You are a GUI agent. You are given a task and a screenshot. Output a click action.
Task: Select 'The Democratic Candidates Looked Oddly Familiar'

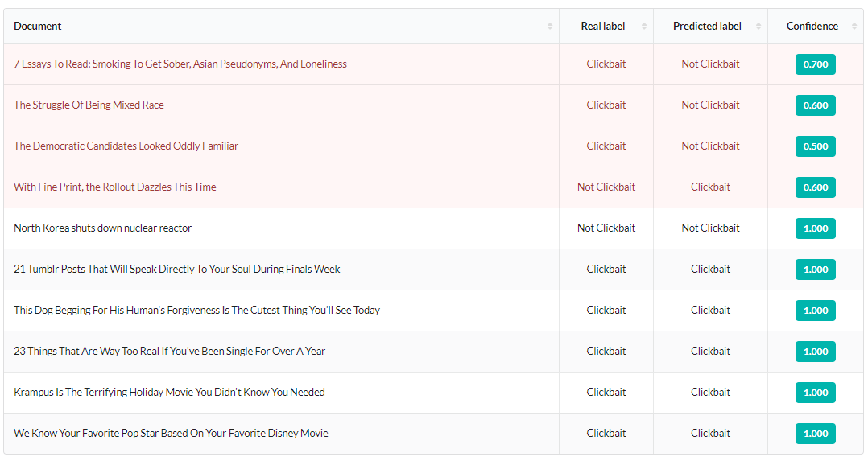tap(126, 146)
